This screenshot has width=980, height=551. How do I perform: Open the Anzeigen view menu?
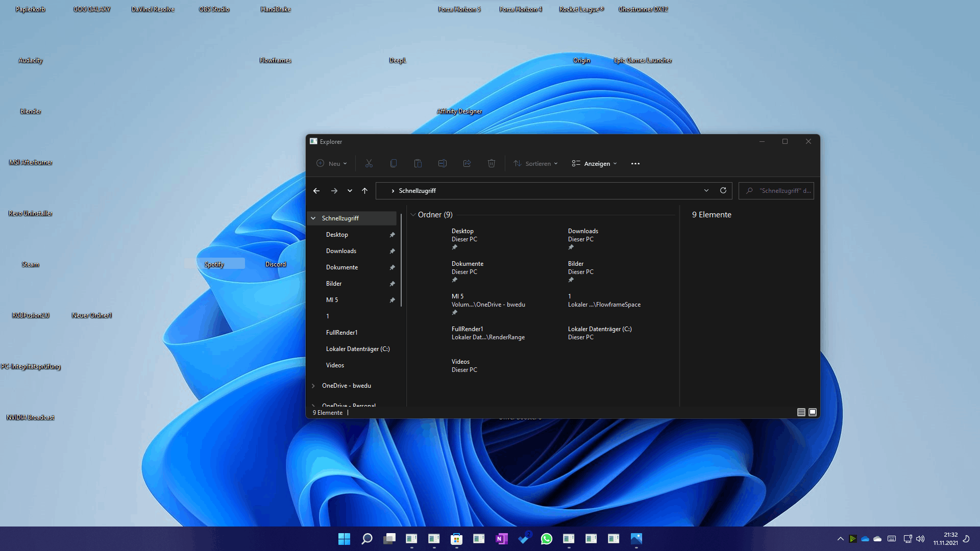click(x=595, y=163)
